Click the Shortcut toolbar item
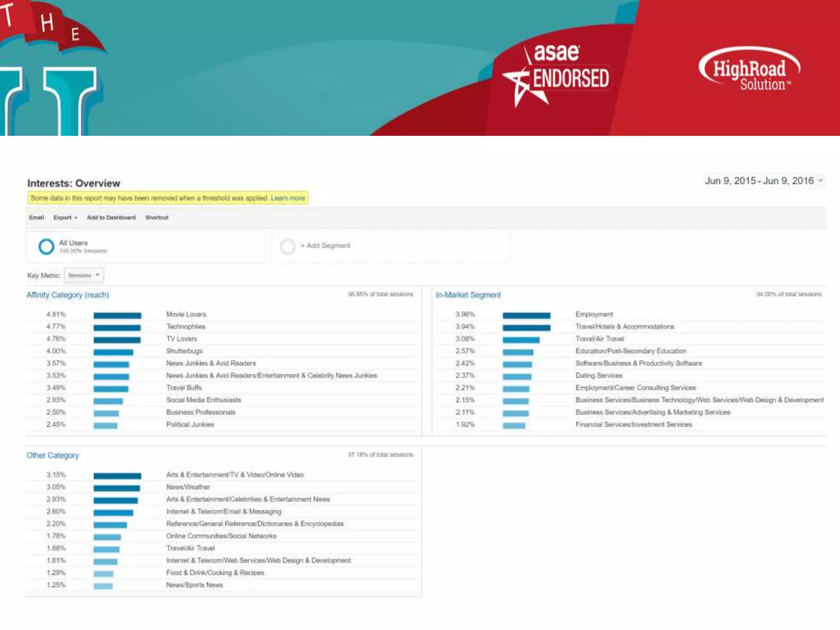This screenshot has width=840, height=630. (x=157, y=218)
